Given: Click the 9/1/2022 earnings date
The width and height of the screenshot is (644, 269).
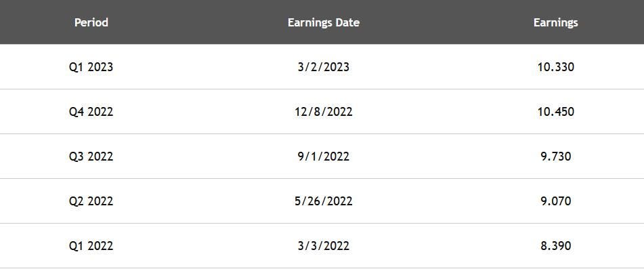Looking at the screenshot, I should click(x=324, y=157).
